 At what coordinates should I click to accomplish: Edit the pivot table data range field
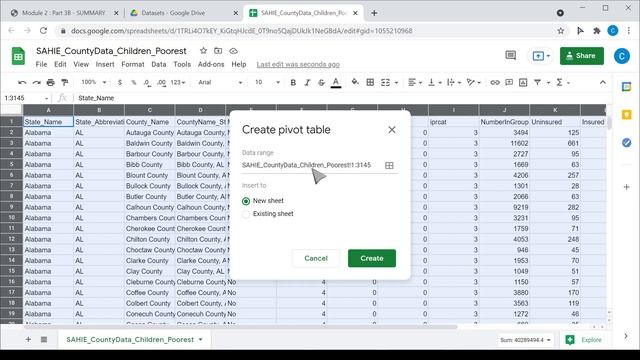307,165
